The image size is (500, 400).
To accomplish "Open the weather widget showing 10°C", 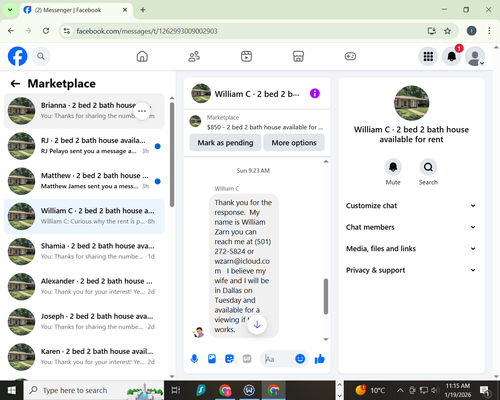I will coord(370,390).
